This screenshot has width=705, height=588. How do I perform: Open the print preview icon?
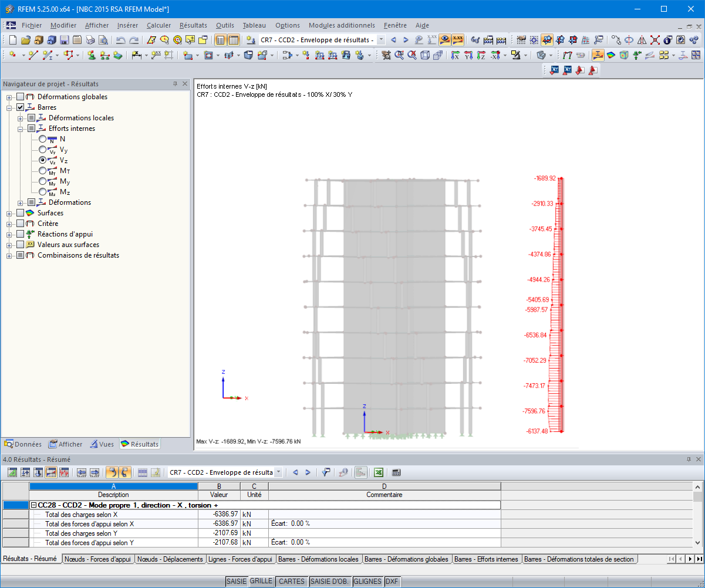click(x=103, y=40)
